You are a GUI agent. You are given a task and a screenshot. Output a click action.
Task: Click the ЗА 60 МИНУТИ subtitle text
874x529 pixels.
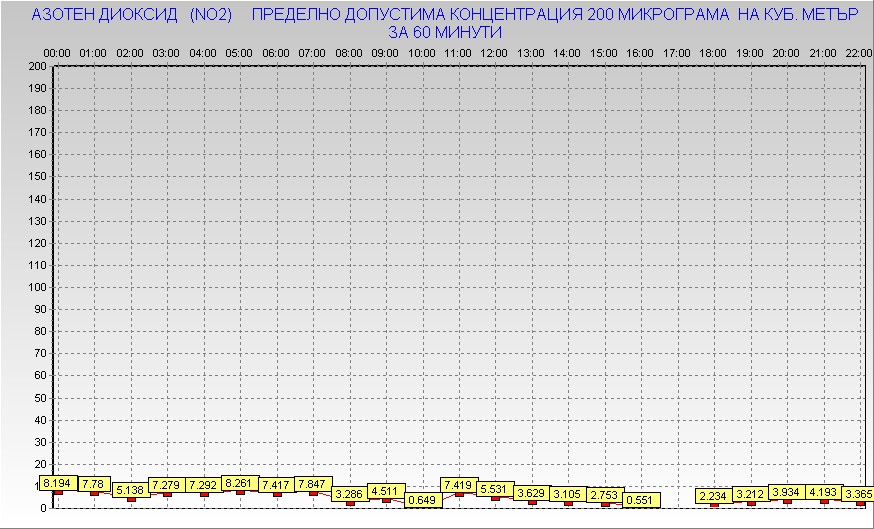coord(445,32)
